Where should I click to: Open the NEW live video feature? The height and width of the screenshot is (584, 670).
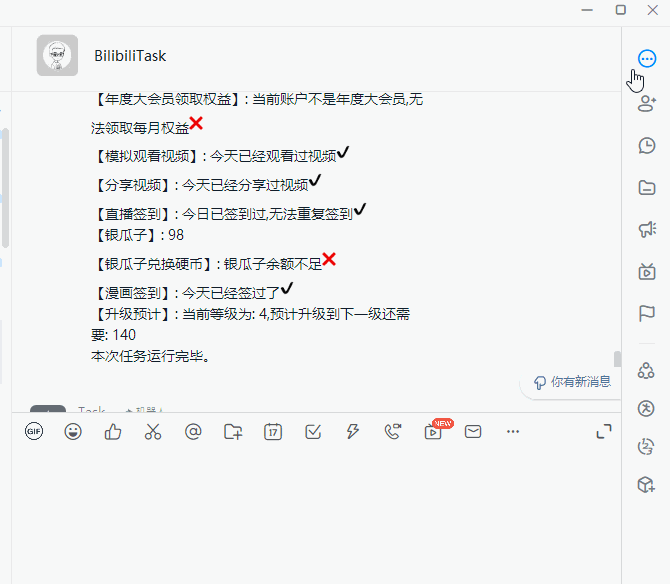pos(433,431)
